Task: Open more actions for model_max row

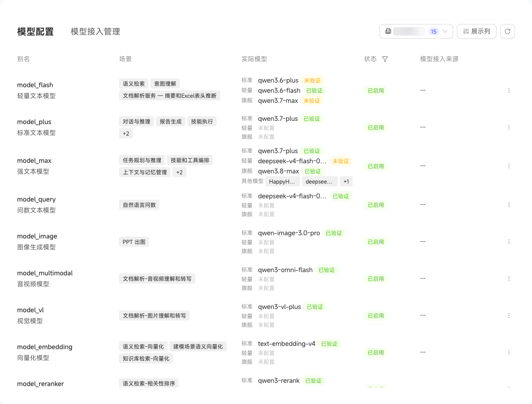Action: pyautogui.click(x=508, y=166)
